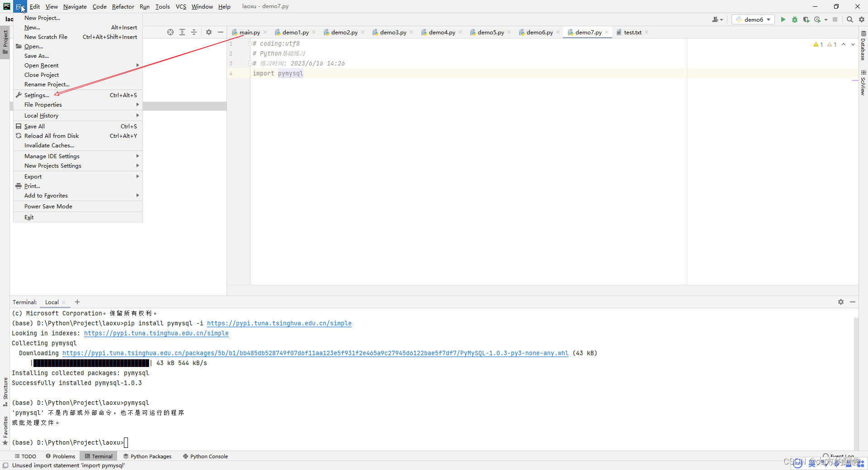
Task: Choose Save All in the File menu
Action: [x=78, y=127]
